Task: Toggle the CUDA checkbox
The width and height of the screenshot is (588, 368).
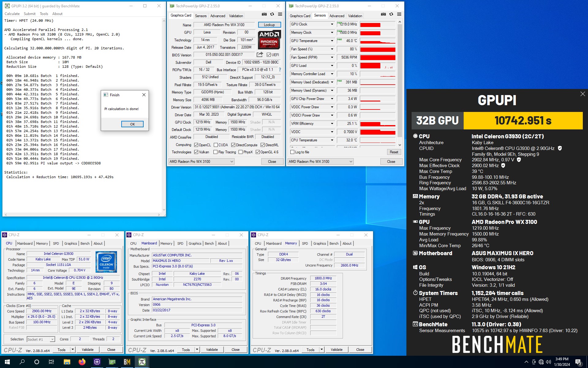Action: click(x=216, y=145)
